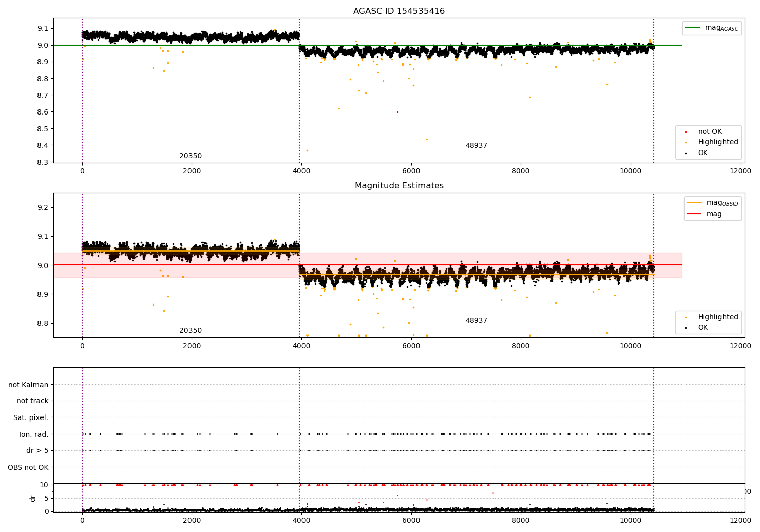Viewport: 760px width, 532px height.
Task: Click the green line swatch in the mag AGASC legend
Action: 692,28
